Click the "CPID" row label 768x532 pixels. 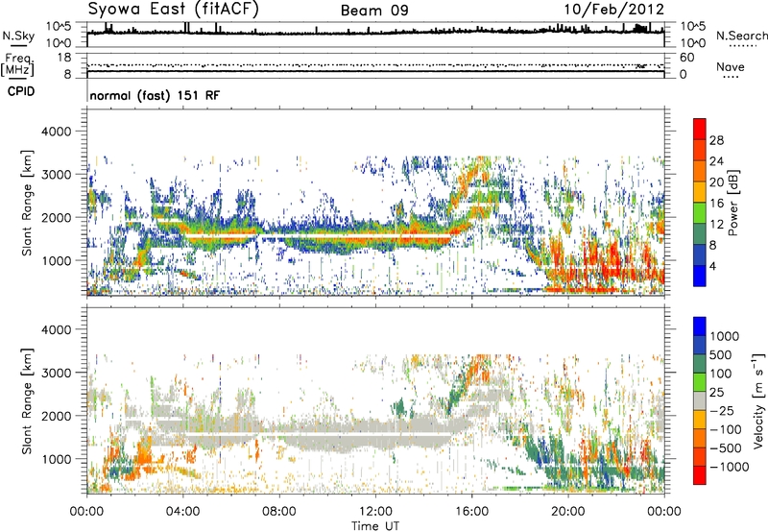(21, 91)
